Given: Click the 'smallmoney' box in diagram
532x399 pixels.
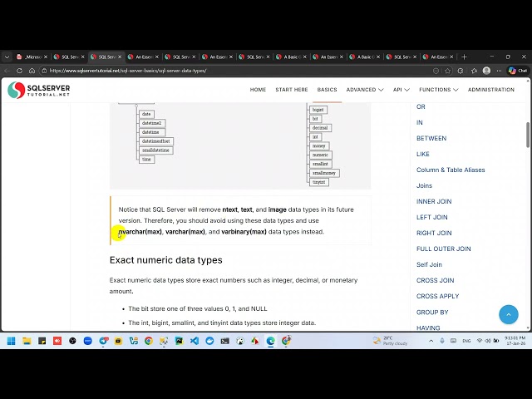Looking at the screenshot, I should 324,173.
